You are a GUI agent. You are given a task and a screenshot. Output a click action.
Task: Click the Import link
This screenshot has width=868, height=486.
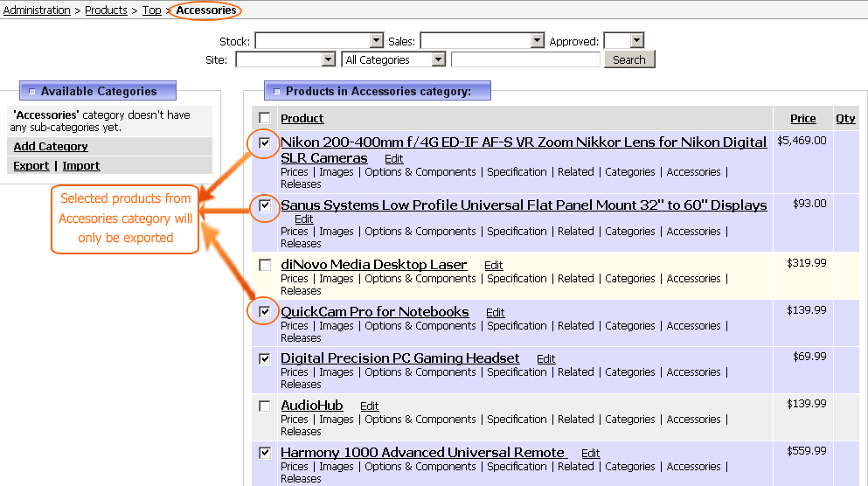[x=80, y=165]
